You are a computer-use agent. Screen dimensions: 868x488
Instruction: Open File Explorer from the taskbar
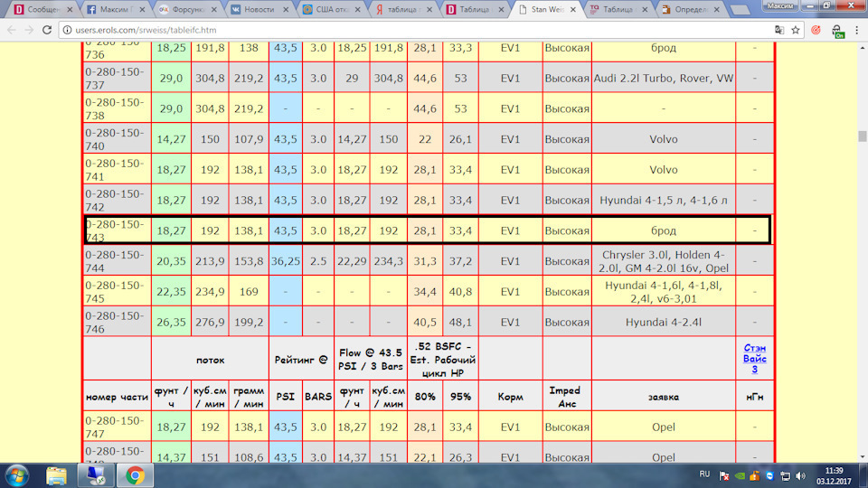click(x=56, y=476)
